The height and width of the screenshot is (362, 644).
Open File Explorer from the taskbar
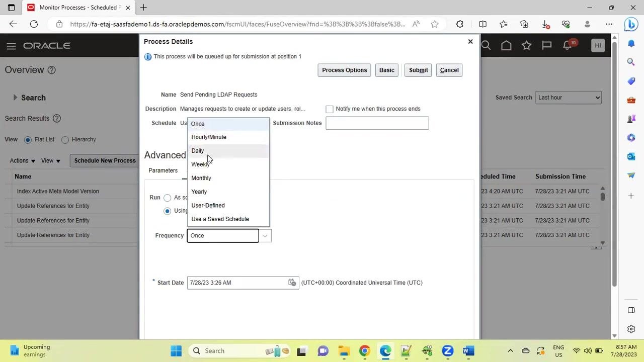344,351
